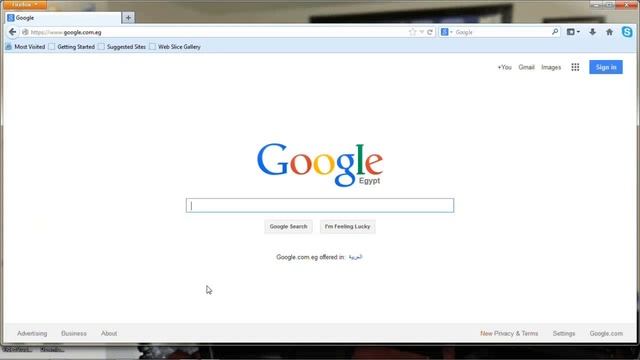Image resolution: width=640 pixels, height=360 pixels.
Task: Open the Google apps grid icon
Action: pos(575,67)
